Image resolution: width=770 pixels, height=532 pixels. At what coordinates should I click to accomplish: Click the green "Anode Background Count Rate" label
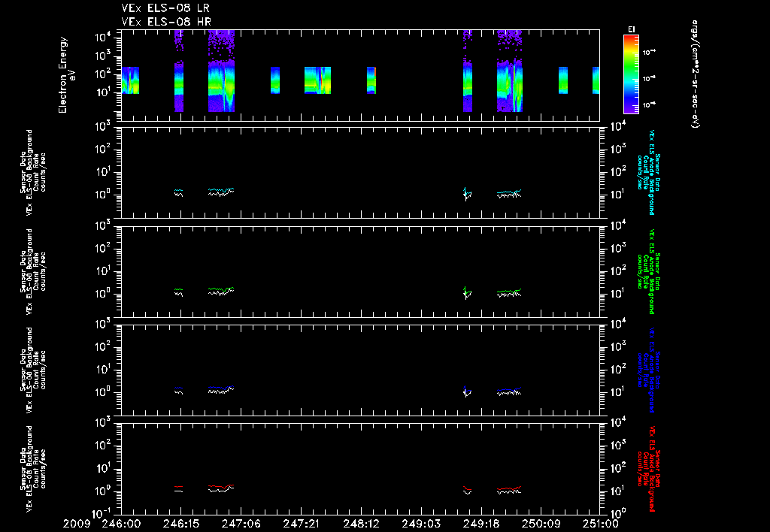coord(649,271)
